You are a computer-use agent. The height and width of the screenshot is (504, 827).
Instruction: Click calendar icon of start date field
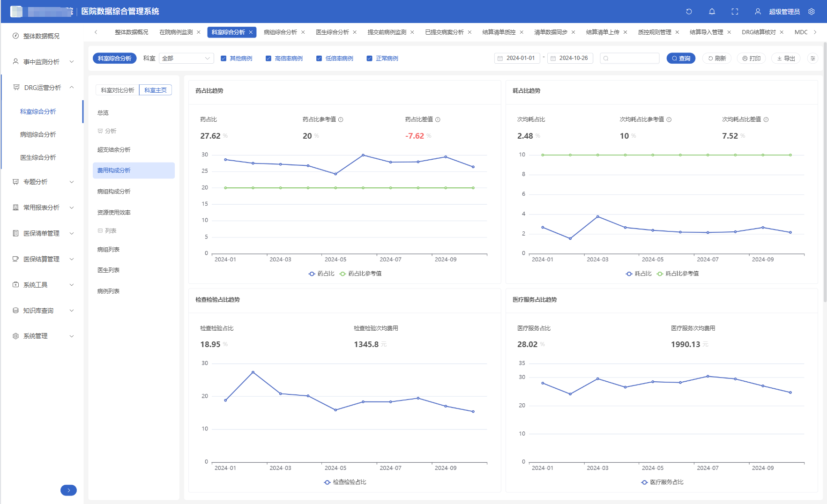click(500, 59)
